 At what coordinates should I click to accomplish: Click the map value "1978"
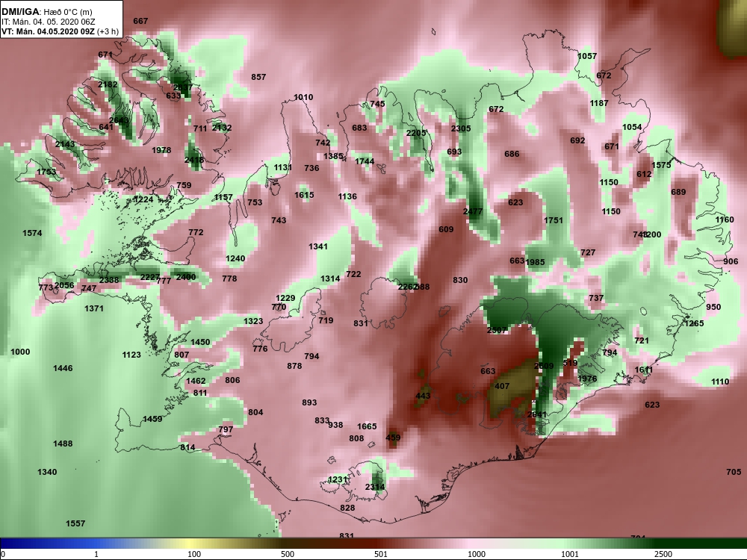tap(161, 150)
